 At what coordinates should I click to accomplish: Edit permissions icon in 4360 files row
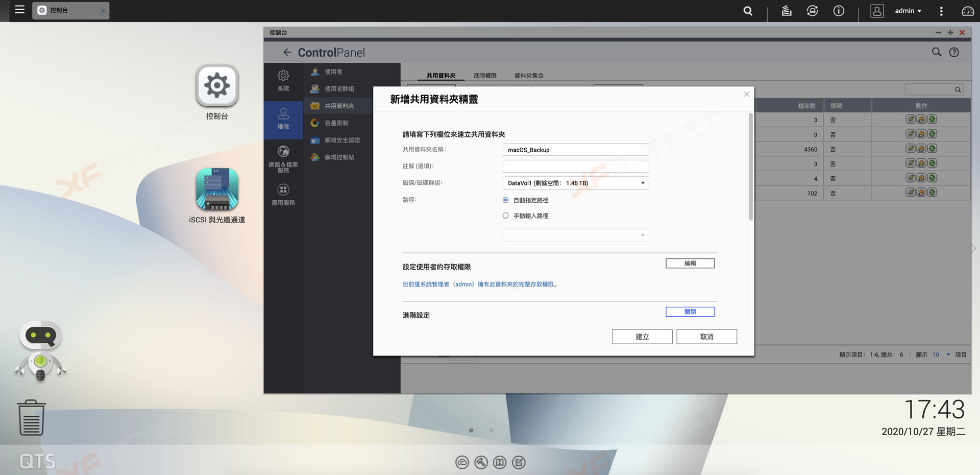point(921,149)
